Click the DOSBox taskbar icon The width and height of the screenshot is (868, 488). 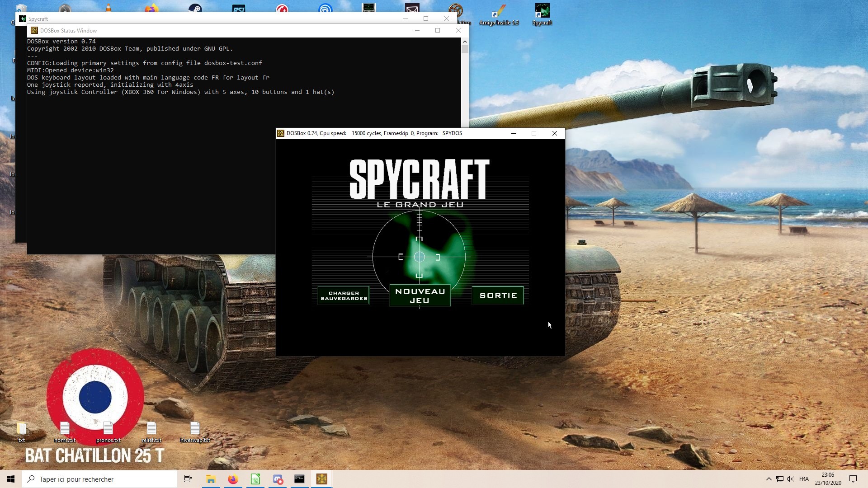(321, 479)
